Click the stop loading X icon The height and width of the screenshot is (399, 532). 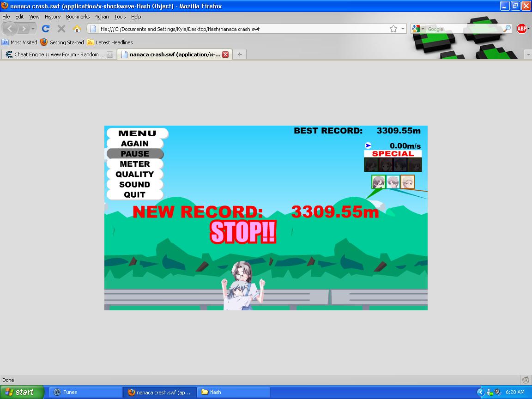point(61,29)
